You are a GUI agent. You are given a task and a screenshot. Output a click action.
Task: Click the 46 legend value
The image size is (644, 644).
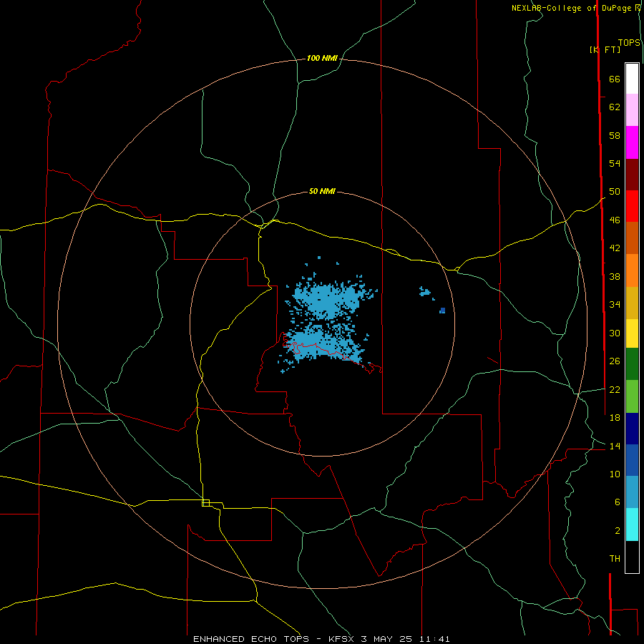point(615,220)
